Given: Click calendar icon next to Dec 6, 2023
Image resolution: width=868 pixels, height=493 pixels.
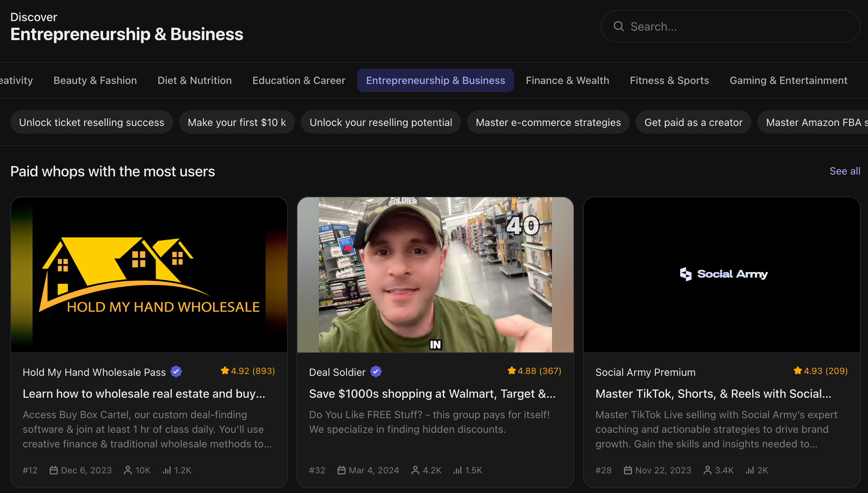Looking at the screenshot, I should pos(53,470).
